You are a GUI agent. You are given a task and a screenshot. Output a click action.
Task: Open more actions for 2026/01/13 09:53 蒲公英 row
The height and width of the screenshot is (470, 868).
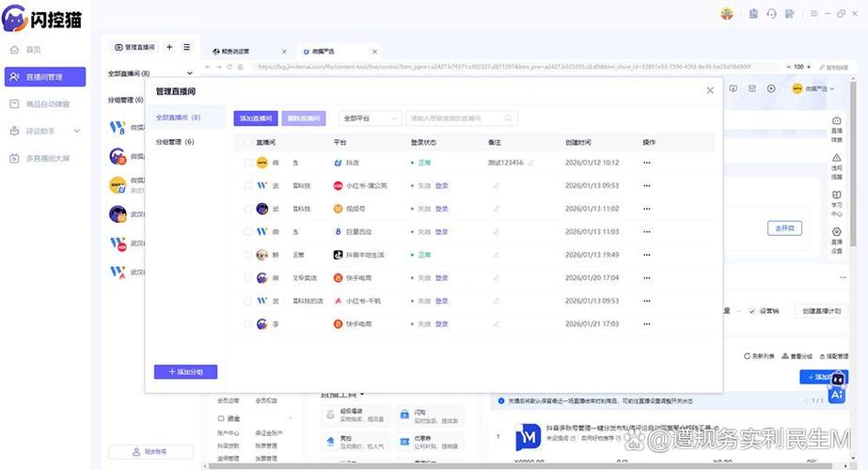pos(647,186)
